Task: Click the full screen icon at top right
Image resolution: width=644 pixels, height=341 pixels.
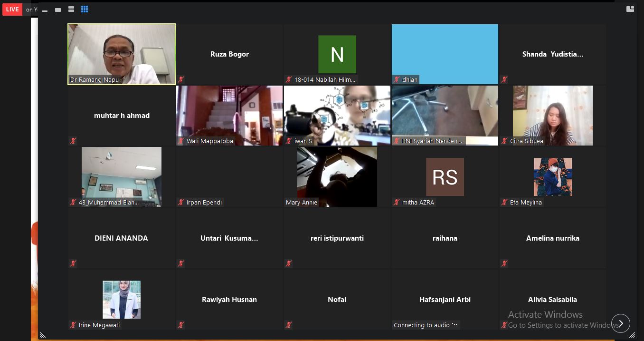Action: [x=630, y=9]
